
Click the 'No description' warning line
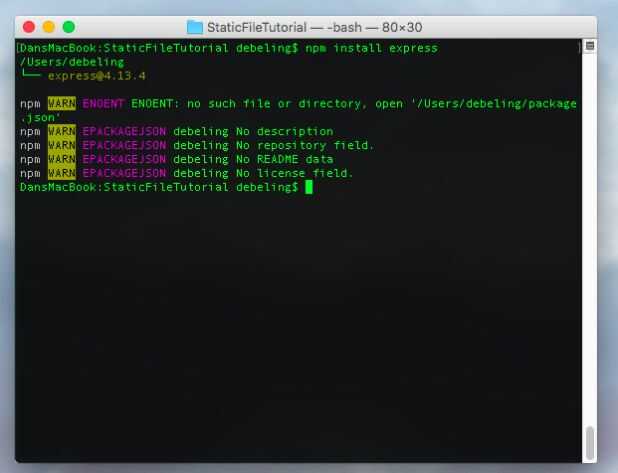[x=177, y=132]
